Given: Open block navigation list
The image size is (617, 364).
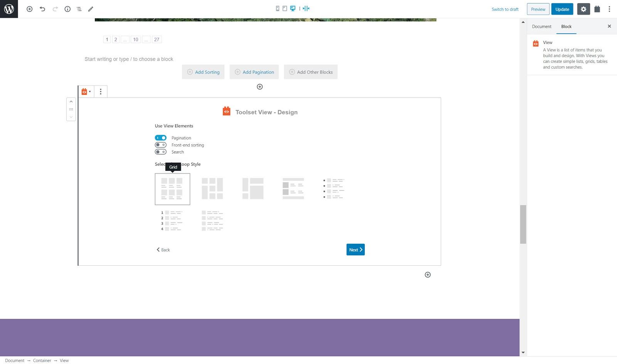Looking at the screenshot, I should [x=79, y=9].
